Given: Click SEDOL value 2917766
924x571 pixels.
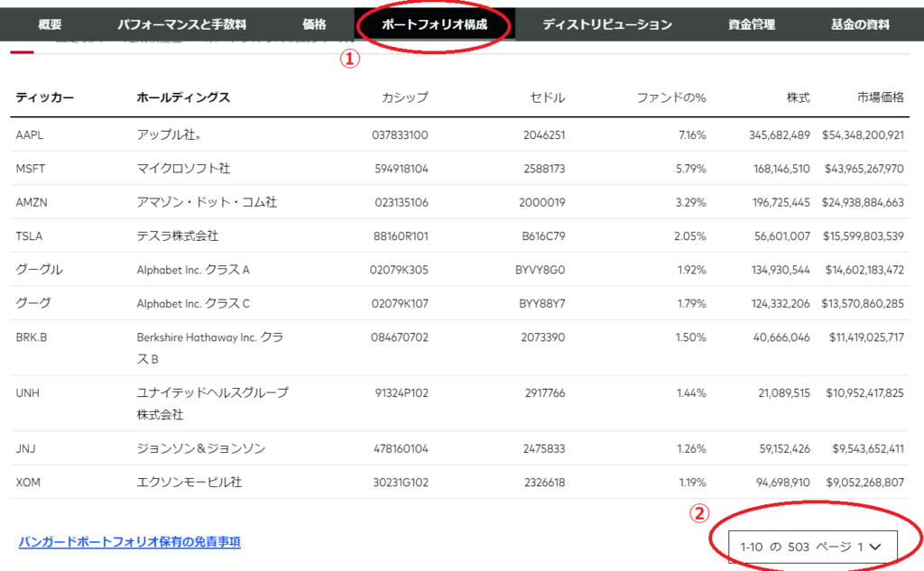Looking at the screenshot, I should (545, 392).
